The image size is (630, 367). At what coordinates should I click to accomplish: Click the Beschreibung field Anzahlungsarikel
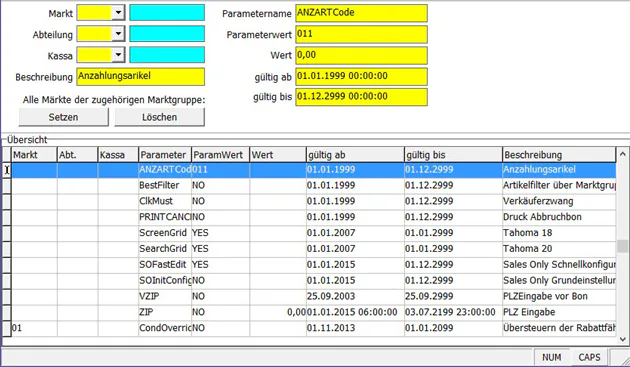pyautogui.click(x=141, y=76)
